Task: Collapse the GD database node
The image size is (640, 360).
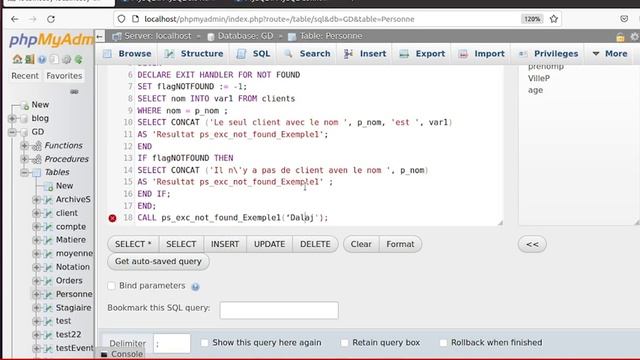Action: click(12, 132)
